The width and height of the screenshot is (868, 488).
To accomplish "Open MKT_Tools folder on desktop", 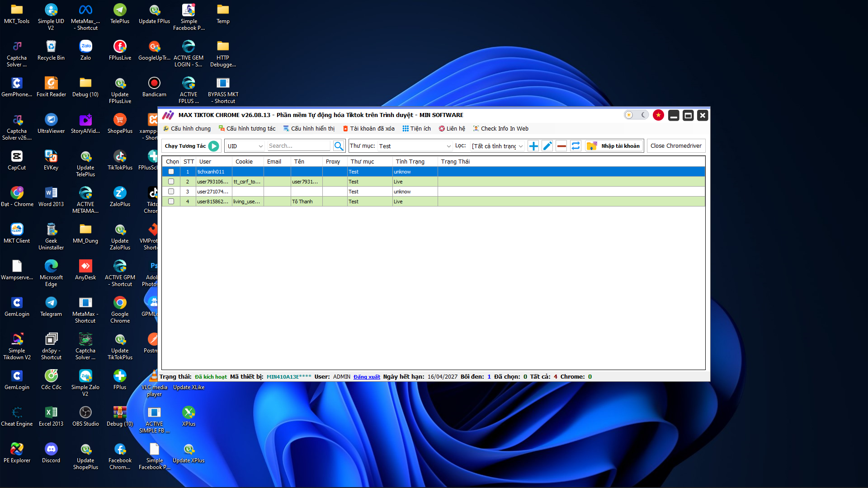I will [x=17, y=14].
